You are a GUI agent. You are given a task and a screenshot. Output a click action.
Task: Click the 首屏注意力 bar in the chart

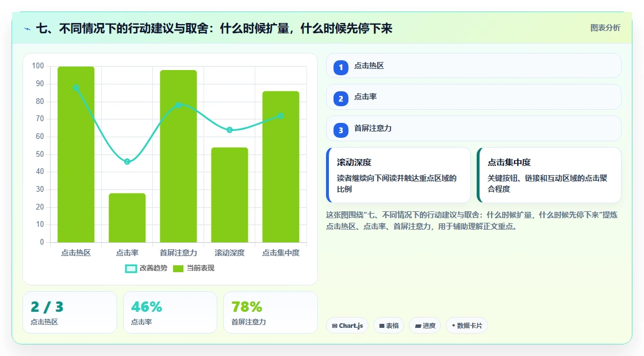coord(178,156)
